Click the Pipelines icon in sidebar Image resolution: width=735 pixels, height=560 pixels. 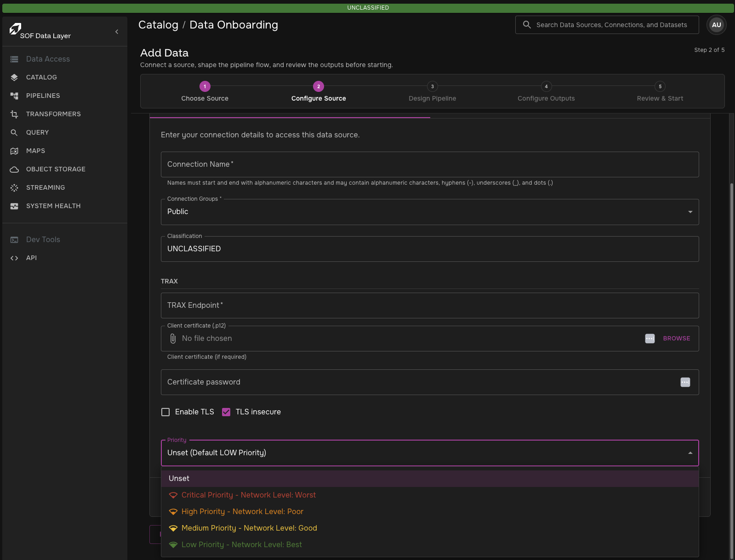tap(14, 96)
